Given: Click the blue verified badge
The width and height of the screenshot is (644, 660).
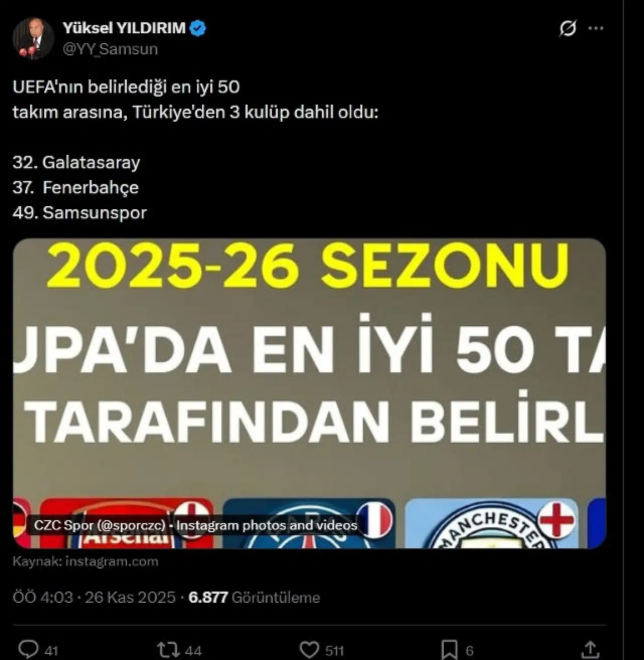Looking at the screenshot, I should (198, 28).
